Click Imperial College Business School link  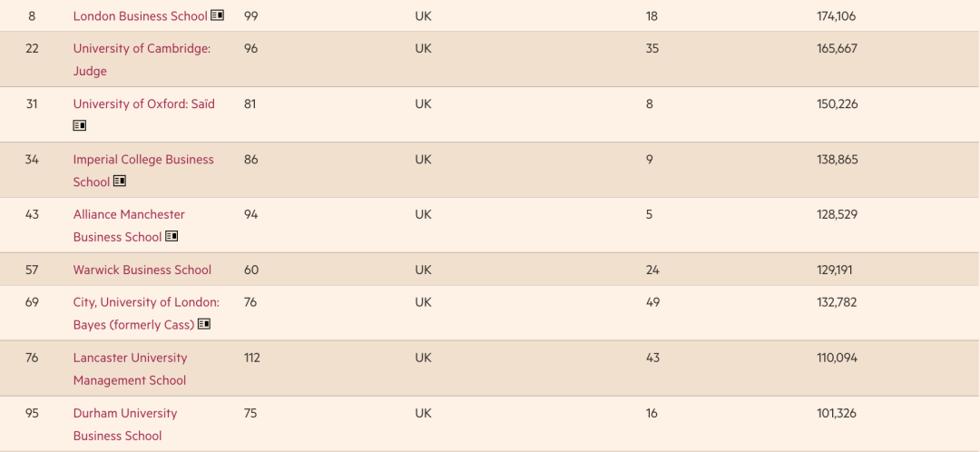pyautogui.click(x=143, y=170)
